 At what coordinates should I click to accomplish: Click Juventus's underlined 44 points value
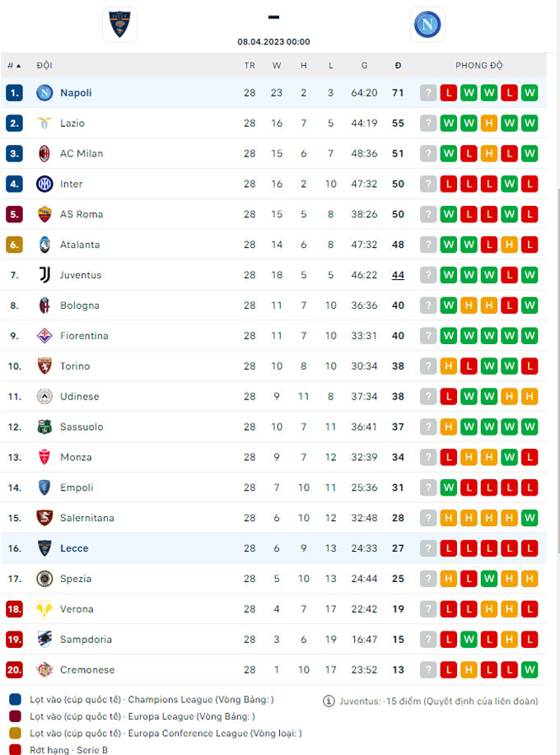pyautogui.click(x=398, y=275)
